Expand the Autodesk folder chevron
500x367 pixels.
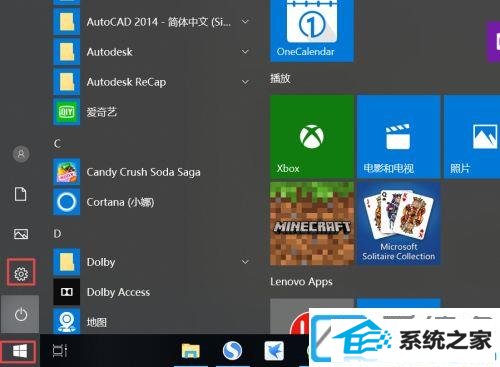tap(245, 52)
